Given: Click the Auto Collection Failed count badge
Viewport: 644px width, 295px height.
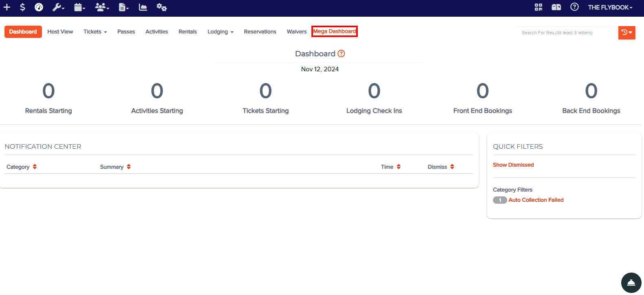Looking at the screenshot, I should [500, 200].
